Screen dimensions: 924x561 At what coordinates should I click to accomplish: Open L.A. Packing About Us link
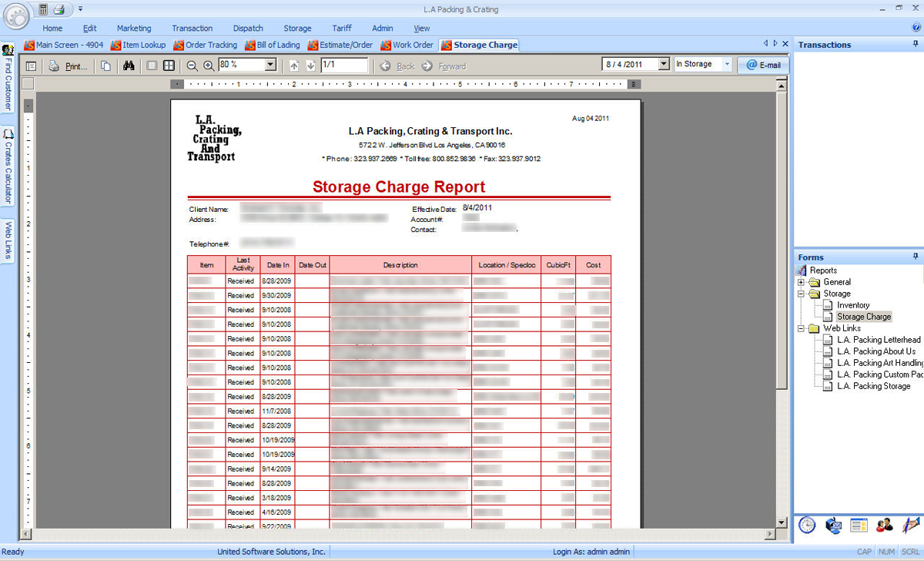[x=876, y=351]
